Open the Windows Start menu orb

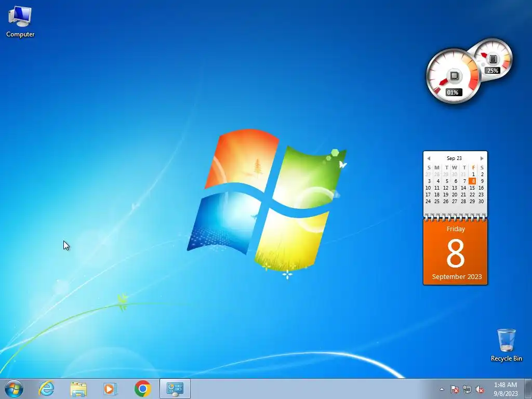[14, 389]
